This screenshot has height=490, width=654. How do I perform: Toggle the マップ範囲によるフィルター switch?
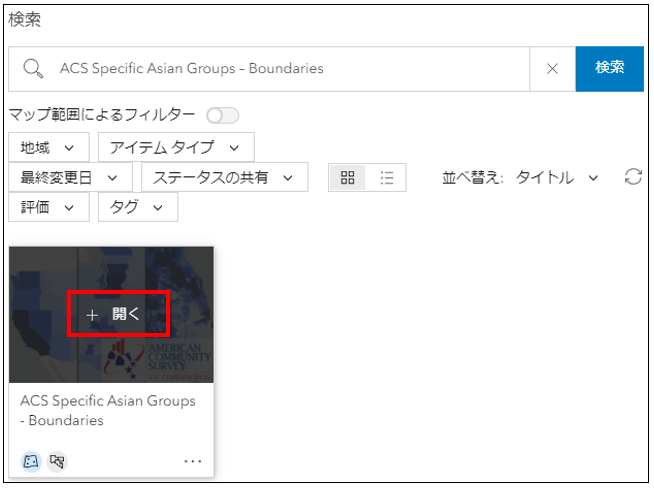[x=223, y=116]
